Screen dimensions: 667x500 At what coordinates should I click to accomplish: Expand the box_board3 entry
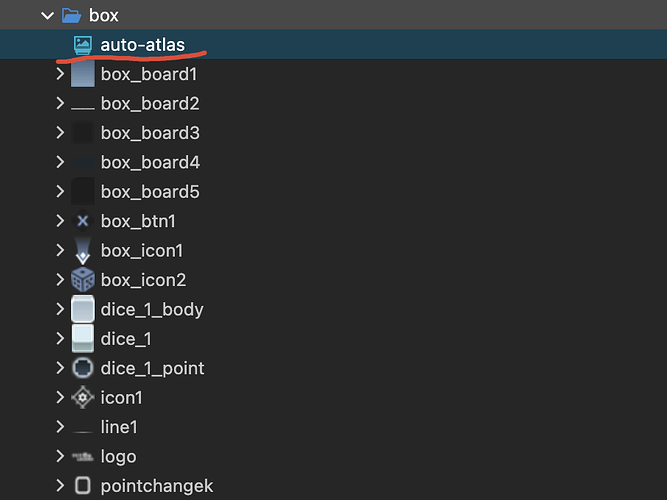(x=61, y=133)
